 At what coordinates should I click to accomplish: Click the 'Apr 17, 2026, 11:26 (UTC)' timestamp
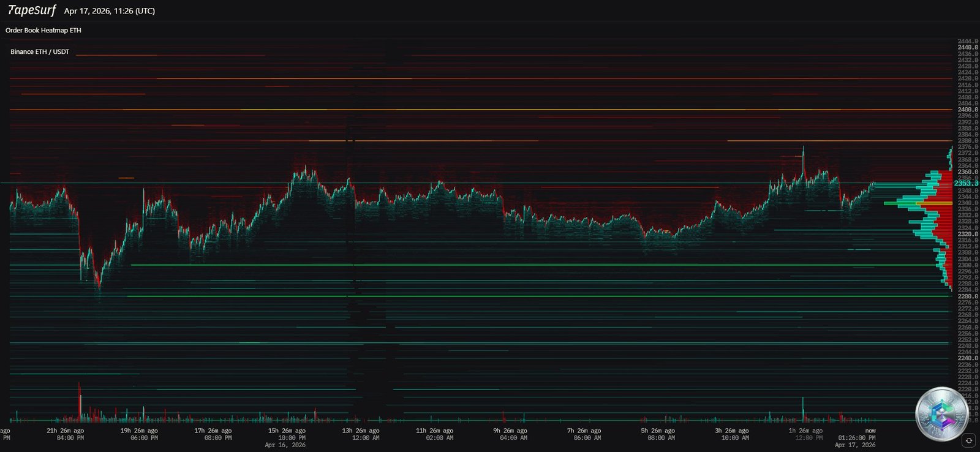(x=110, y=11)
